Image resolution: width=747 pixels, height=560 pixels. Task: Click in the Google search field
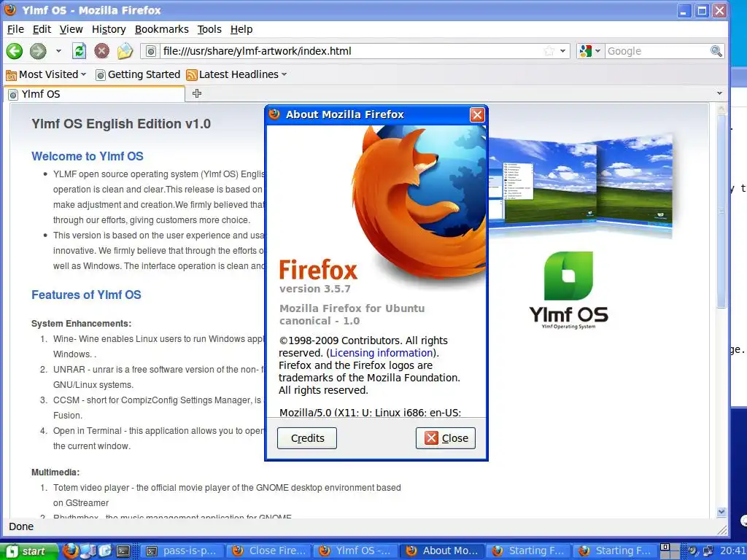pyautogui.click(x=657, y=51)
